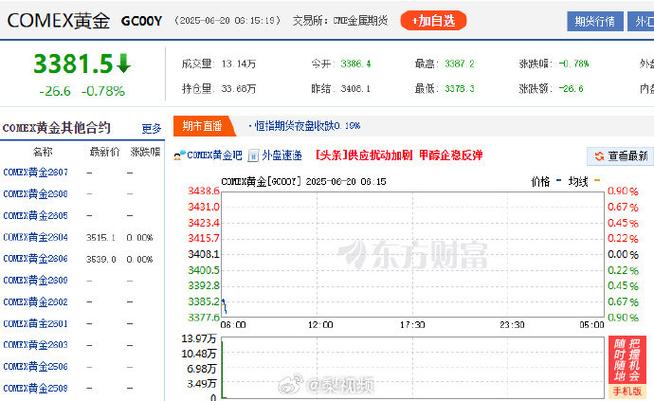Click the 外盘速递 document icon
Viewport: 654px width, 401px height.
point(253,156)
